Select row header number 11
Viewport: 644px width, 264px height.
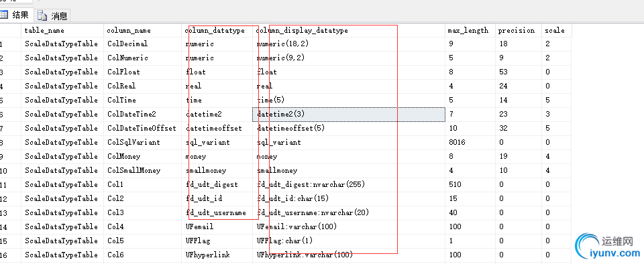[x=10, y=184]
